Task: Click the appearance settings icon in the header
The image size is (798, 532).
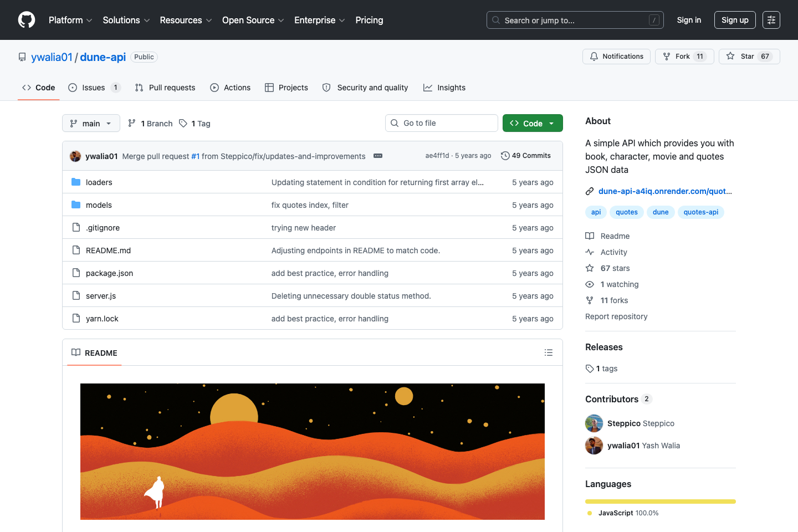Action: coord(771,20)
